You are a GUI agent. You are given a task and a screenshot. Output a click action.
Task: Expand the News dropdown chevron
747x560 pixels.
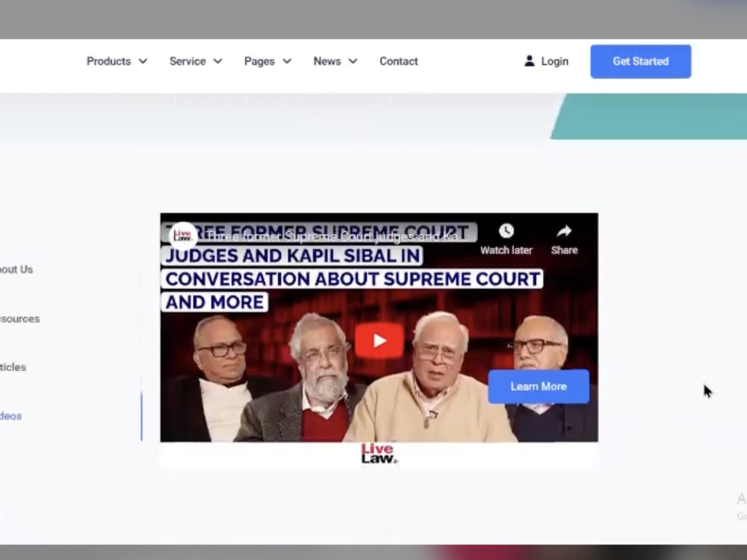(353, 61)
